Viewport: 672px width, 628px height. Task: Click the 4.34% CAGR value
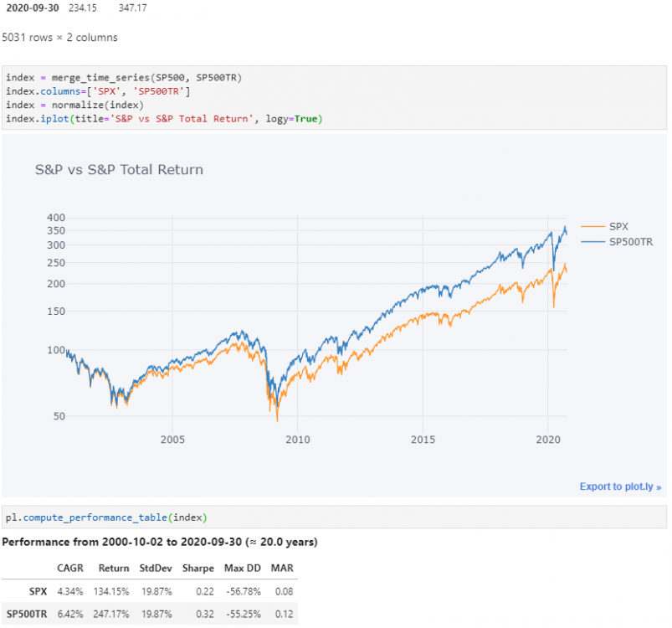[x=70, y=591]
